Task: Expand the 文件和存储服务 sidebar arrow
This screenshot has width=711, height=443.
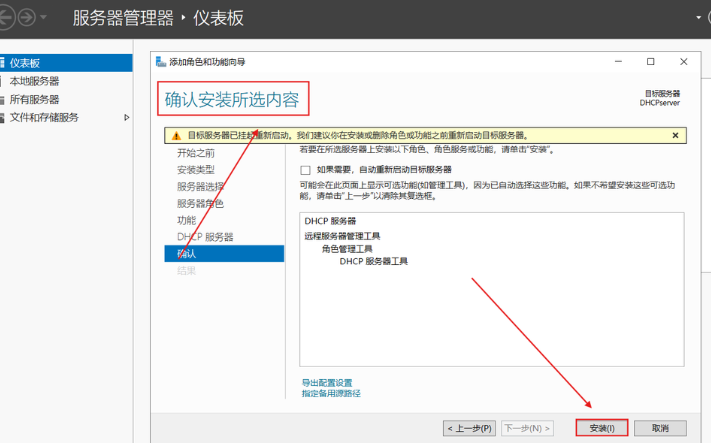Action: point(126,118)
